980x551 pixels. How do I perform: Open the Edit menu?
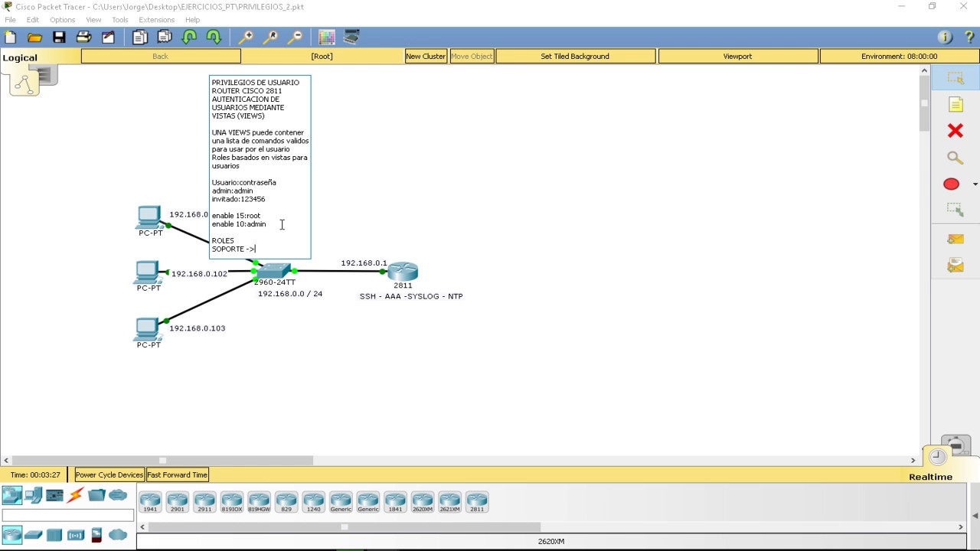33,20
